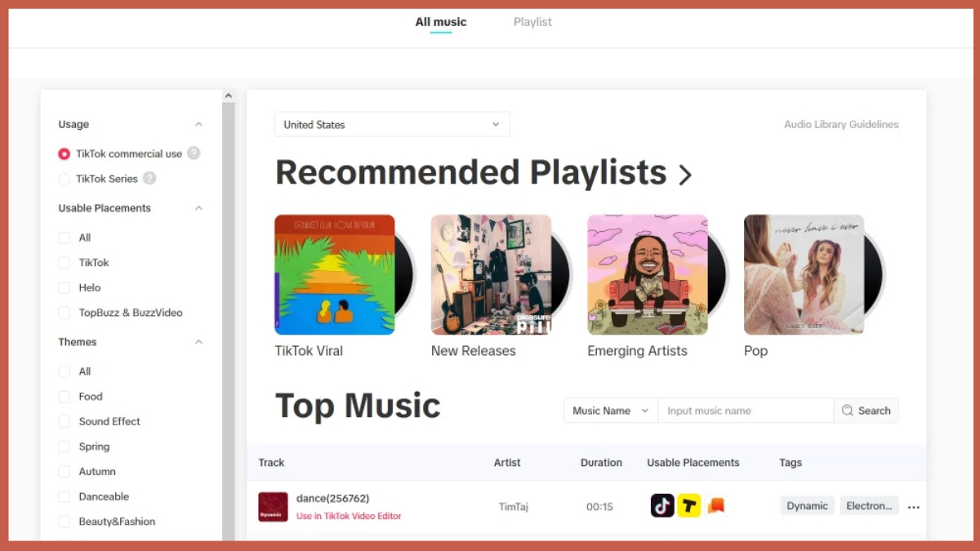Image resolution: width=980 pixels, height=551 pixels.
Task: Switch to the Playlist tab
Action: [532, 22]
